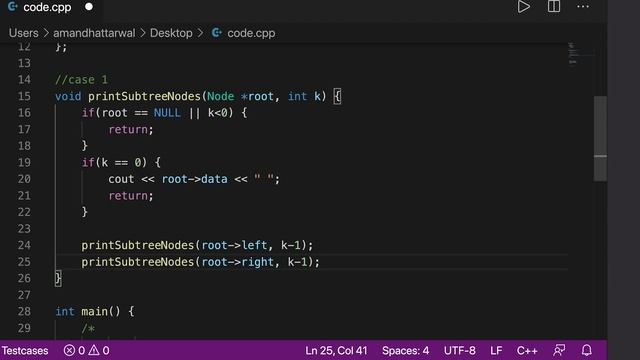Click the C++ file icon on the tab
Image resolution: width=640 pixels, height=360 pixels.
(x=13, y=7)
